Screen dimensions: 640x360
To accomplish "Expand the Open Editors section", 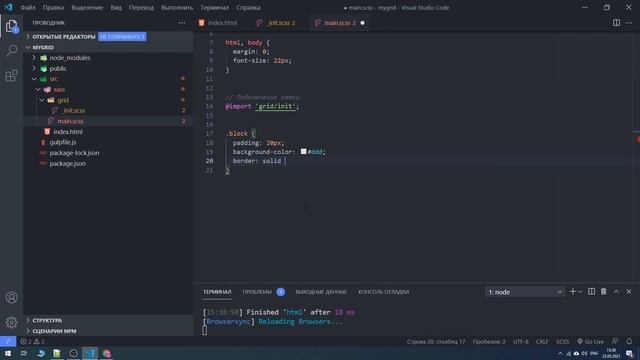I will (108, 37).
